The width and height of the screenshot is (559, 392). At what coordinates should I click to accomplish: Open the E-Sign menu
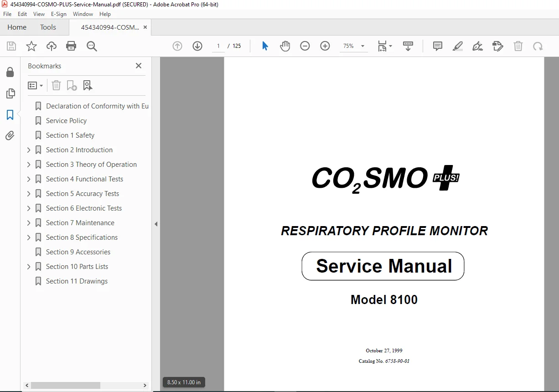click(x=59, y=14)
